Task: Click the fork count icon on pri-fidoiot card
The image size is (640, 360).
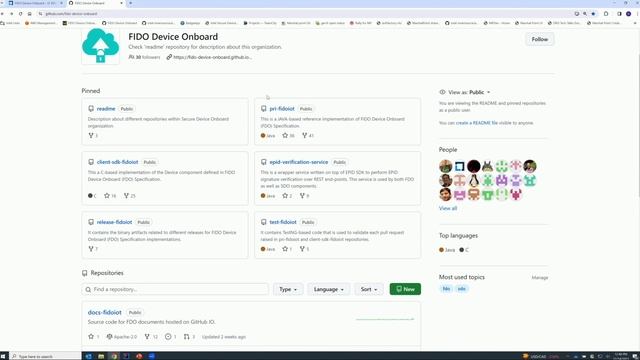Action: click(x=304, y=136)
